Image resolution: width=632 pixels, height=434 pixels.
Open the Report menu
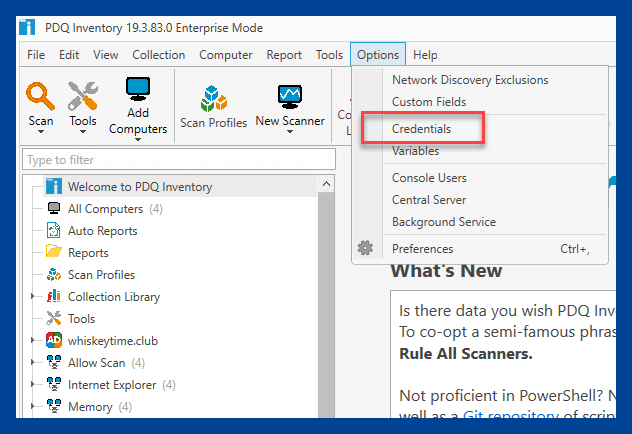(x=284, y=54)
